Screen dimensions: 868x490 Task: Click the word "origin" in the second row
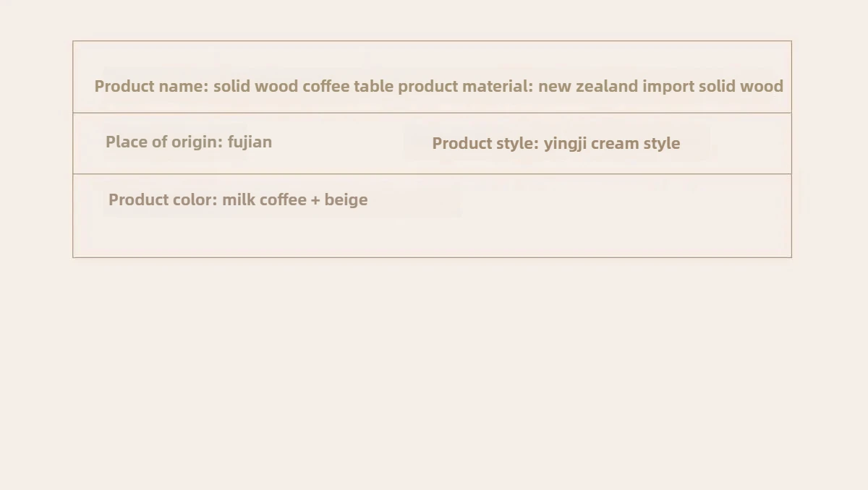(197, 142)
